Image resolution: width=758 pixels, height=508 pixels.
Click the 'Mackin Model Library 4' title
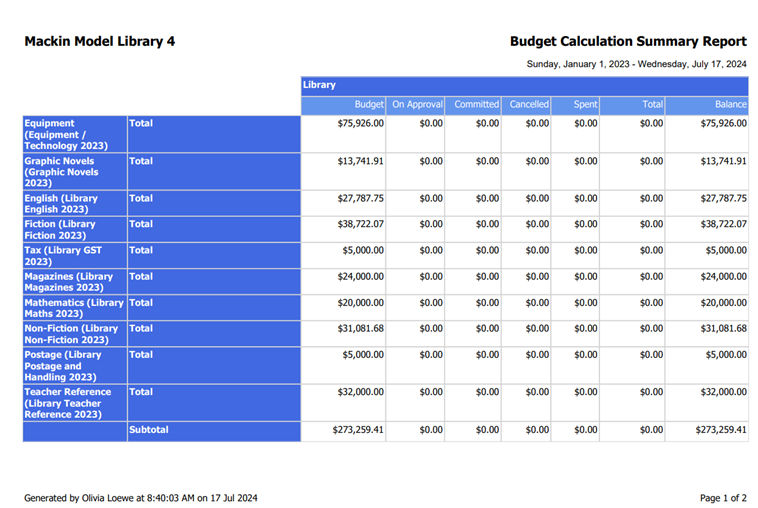pyautogui.click(x=100, y=42)
